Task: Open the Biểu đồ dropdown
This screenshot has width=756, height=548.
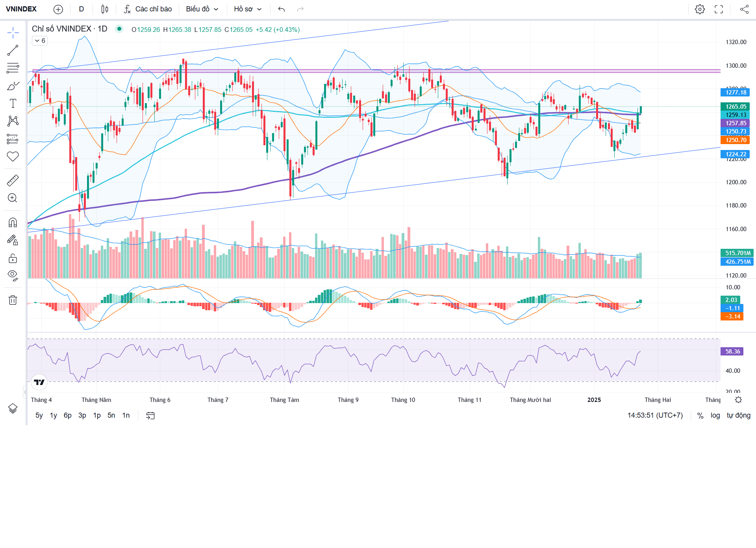Action: point(202,9)
